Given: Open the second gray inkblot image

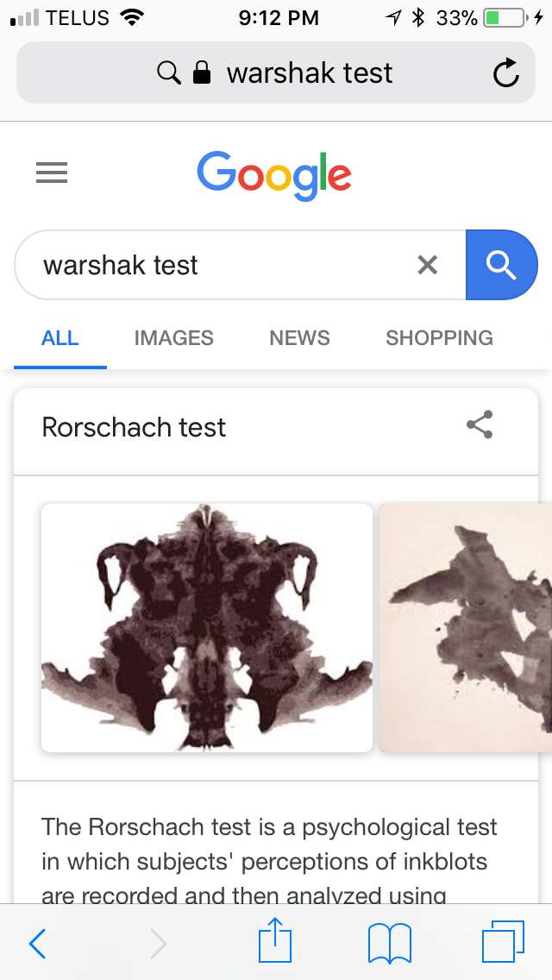Looking at the screenshot, I should pos(466,627).
